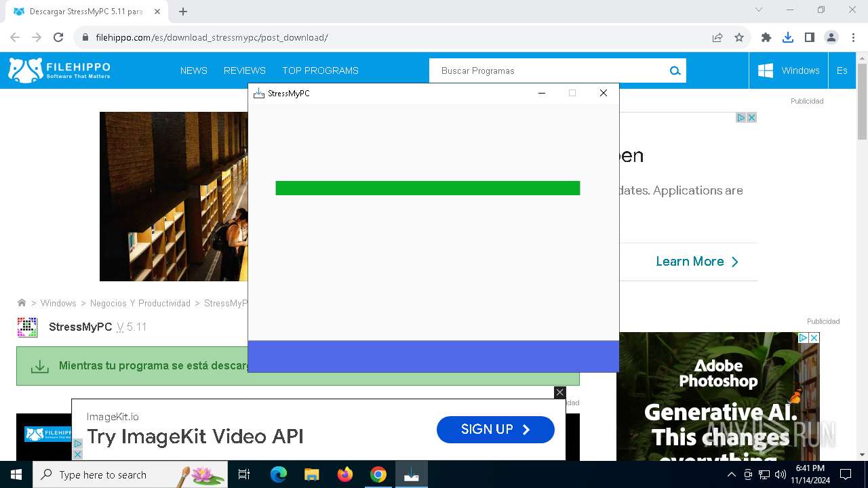The width and height of the screenshot is (868, 488).
Task: Click the Try ImageKit Video API text
Action: [195, 436]
